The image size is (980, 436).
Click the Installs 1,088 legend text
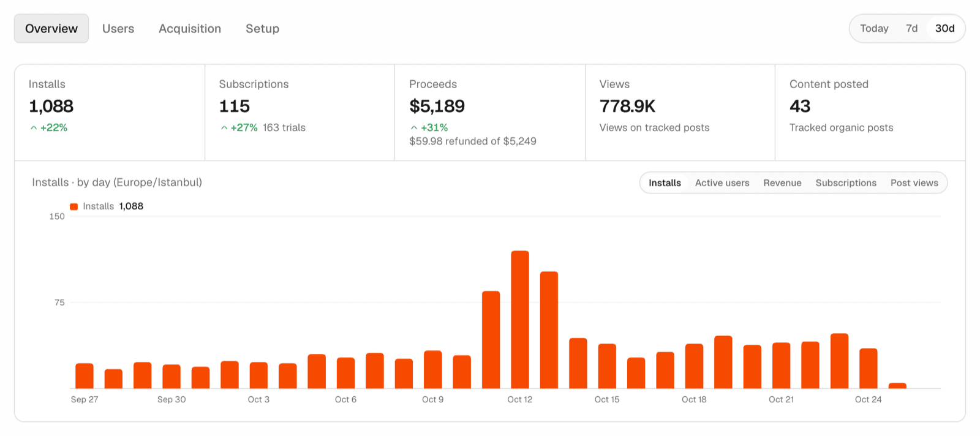pyautogui.click(x=113, y=206)
